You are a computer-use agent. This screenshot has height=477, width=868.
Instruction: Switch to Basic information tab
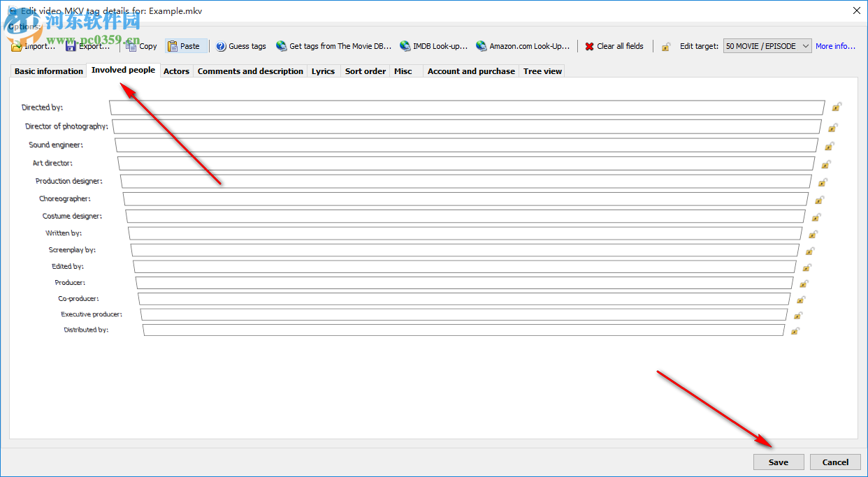pos(49,71)
